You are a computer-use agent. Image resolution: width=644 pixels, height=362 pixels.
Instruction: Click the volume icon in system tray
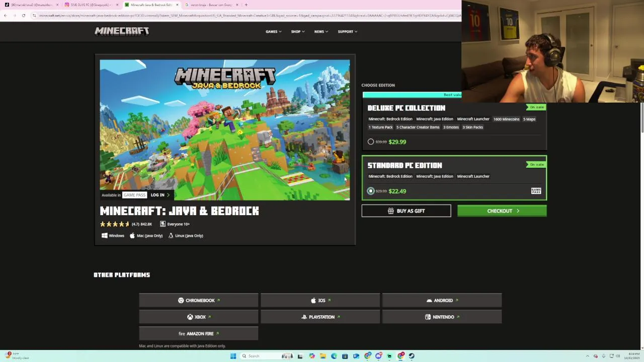(x=618, y=356)
